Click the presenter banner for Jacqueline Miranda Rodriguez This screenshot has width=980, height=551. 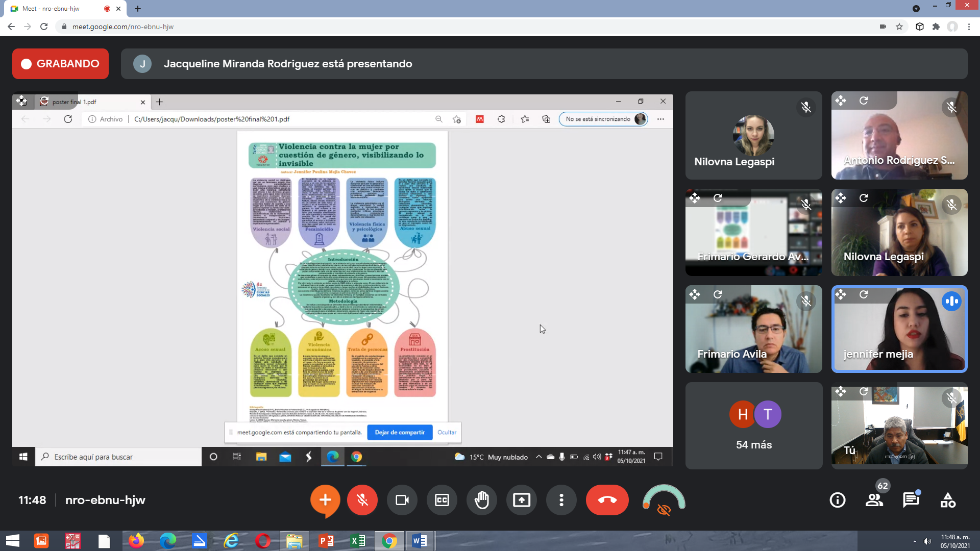click(x=544, y=64)
